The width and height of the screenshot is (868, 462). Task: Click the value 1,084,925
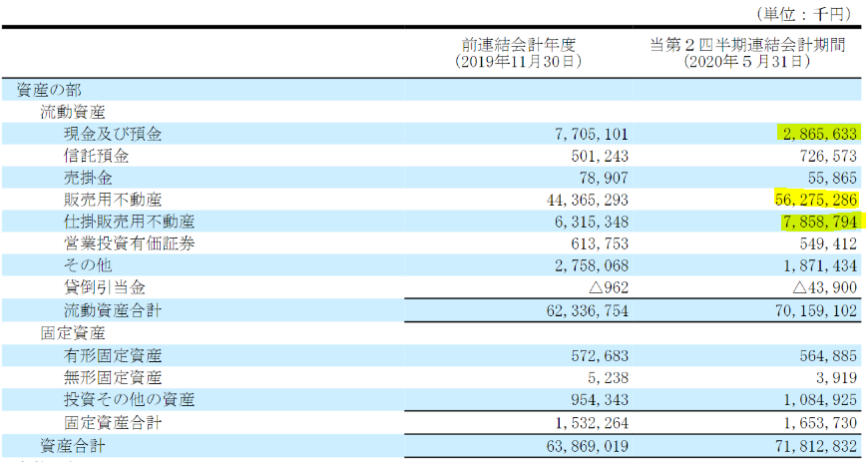[820, 400]
